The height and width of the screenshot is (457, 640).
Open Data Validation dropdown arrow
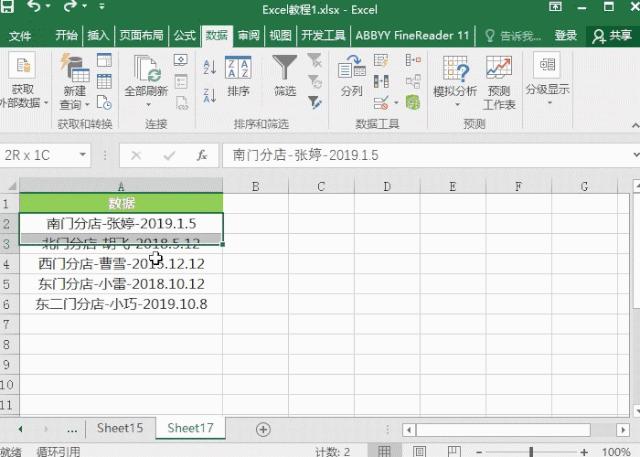tap(396, 102)
